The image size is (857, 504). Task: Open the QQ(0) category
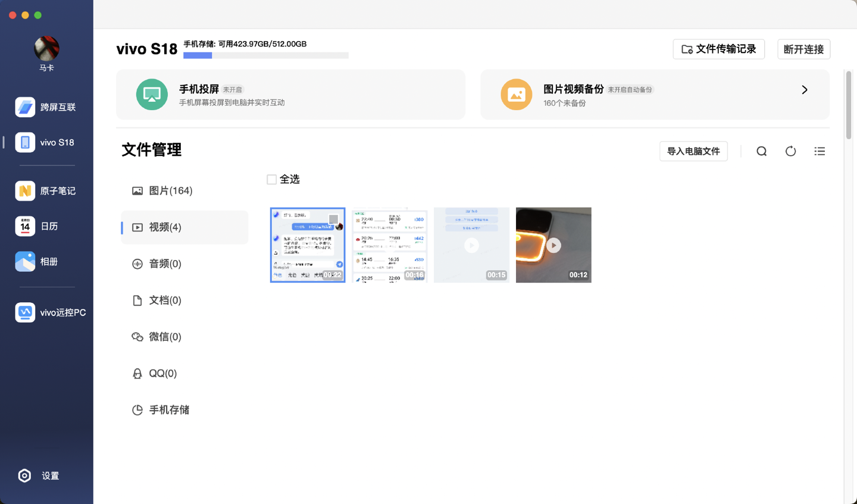[x=184, y=374]
